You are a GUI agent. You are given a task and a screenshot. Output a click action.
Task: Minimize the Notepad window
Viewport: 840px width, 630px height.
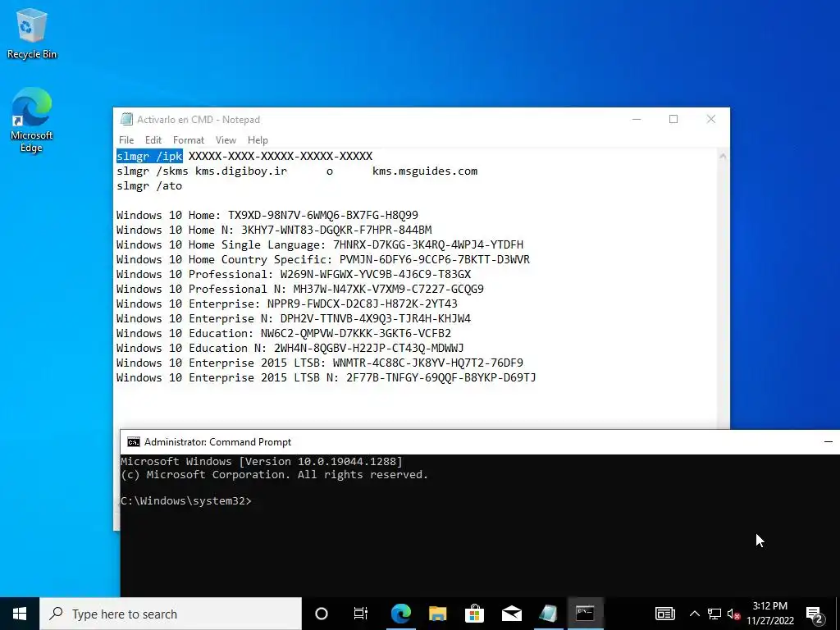point(637,119)
